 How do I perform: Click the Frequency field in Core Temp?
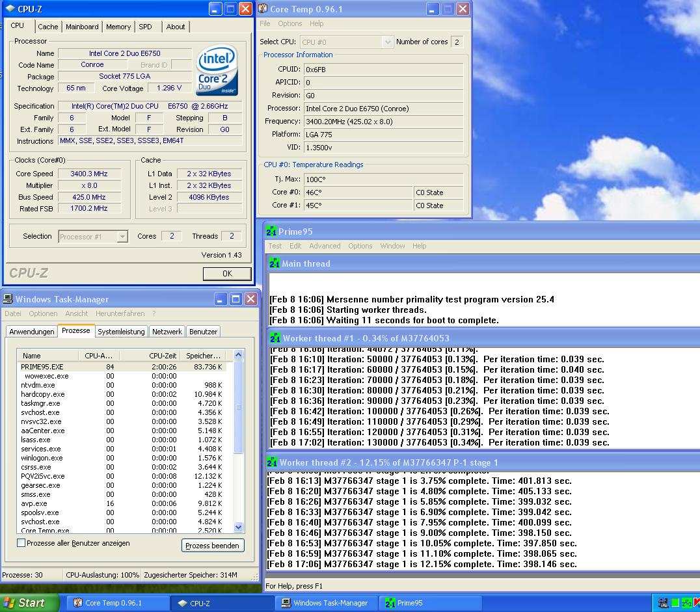pos(383,122)
